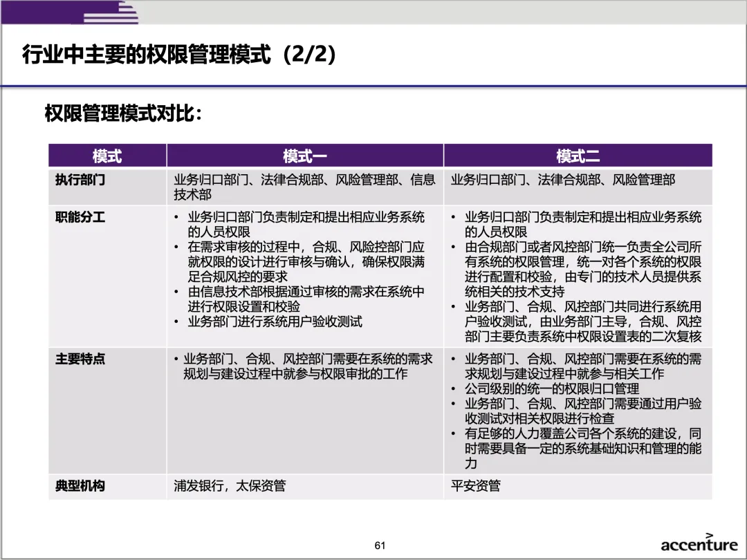Click the page number 61
747x560 pixels.
click(380, 545)
